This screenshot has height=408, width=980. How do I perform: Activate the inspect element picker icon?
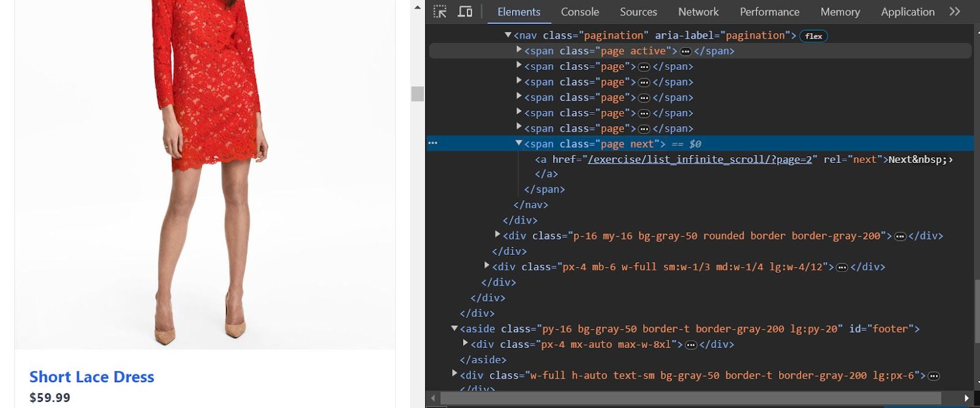point(440,12)
